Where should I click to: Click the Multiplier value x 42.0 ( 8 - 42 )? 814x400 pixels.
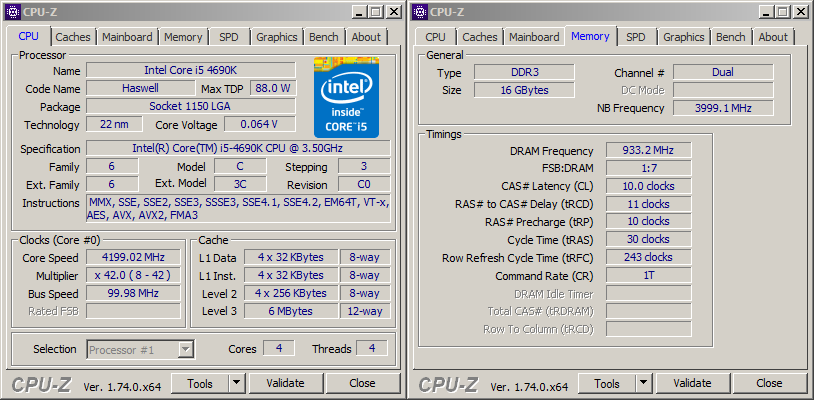[x=133, y=275]
